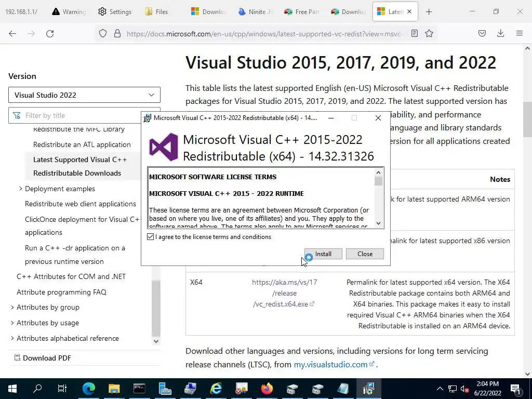Open the Command Prompt taskbar icon
Image resolution: width=532 pixels, height=399 pixels.
(x=139, y=389)
